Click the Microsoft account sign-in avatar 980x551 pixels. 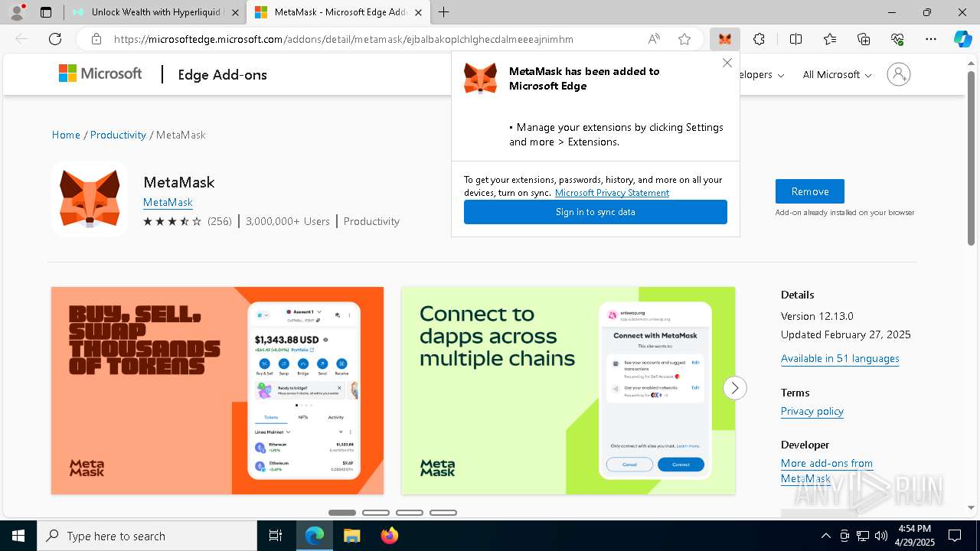point(899,74)
